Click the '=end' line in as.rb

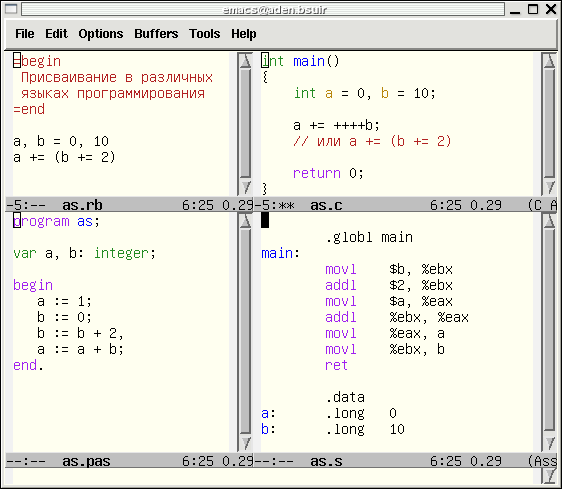point(29,109)
